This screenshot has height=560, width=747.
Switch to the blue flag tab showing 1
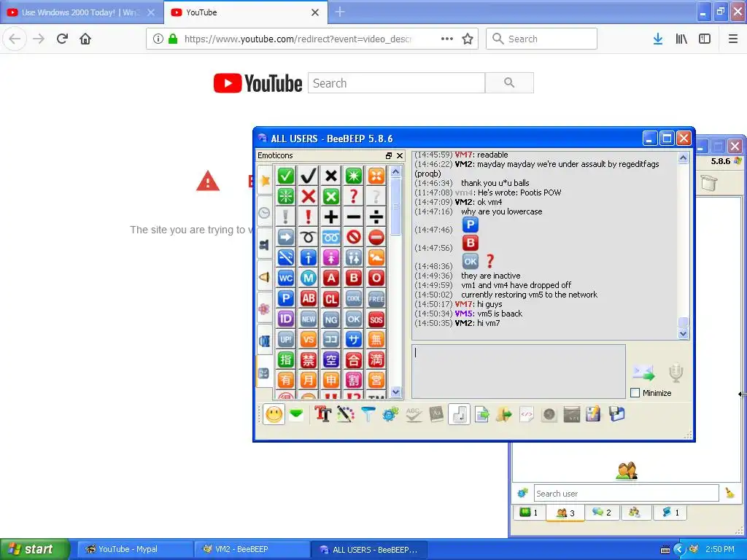pos(670,513)
